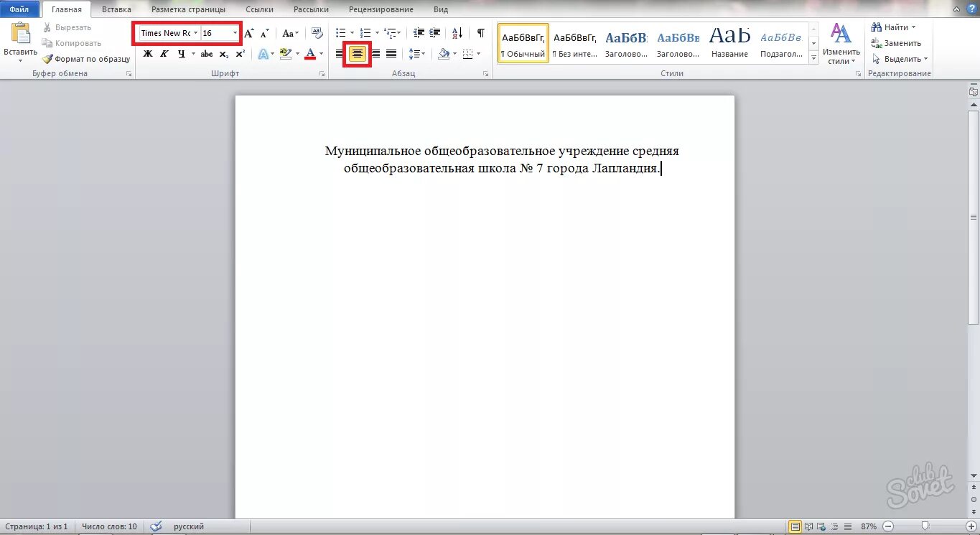Align text to the left
This screenshot has height=535, width=980.
[340, 54]
